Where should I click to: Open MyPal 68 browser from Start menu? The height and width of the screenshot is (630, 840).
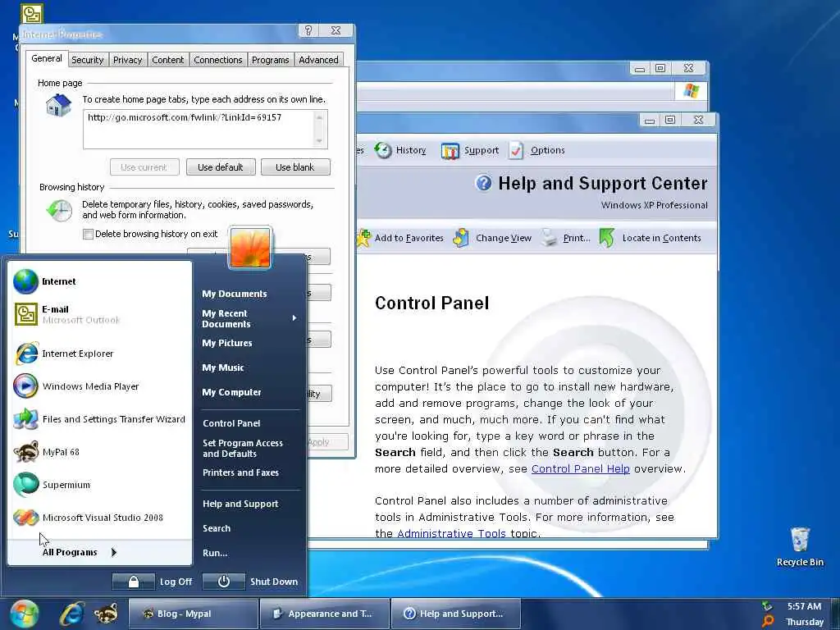point(99,452)
